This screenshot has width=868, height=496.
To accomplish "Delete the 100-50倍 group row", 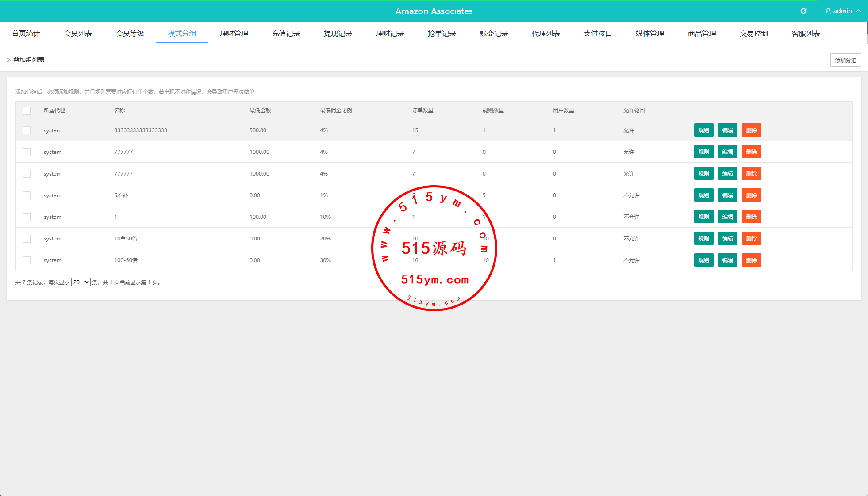I will (751, 260).
